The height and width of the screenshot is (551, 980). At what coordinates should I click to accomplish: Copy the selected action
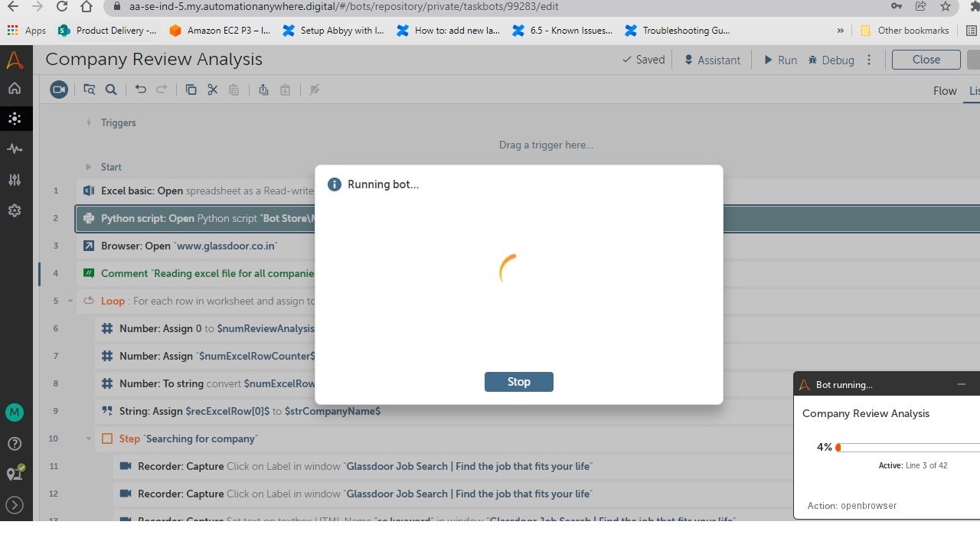[191, 90]
